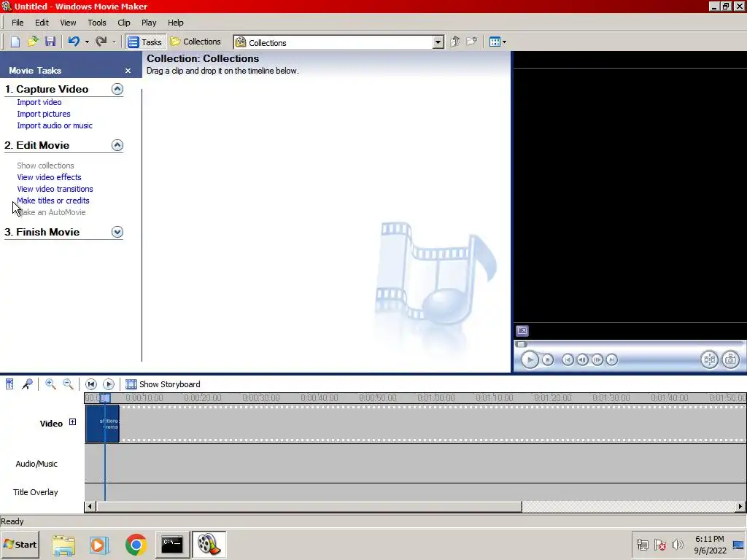Undo the last action
Screen dimensions: 747x560
(74, 42)
